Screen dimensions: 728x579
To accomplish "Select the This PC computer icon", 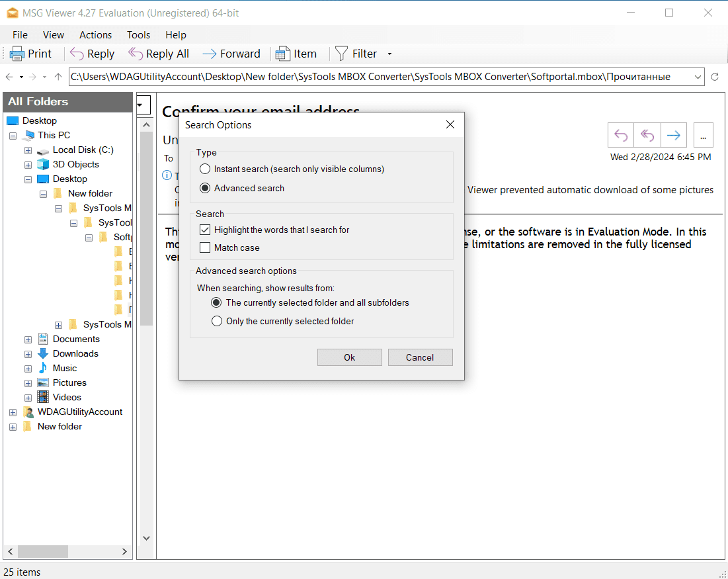I will coord(29,135).
